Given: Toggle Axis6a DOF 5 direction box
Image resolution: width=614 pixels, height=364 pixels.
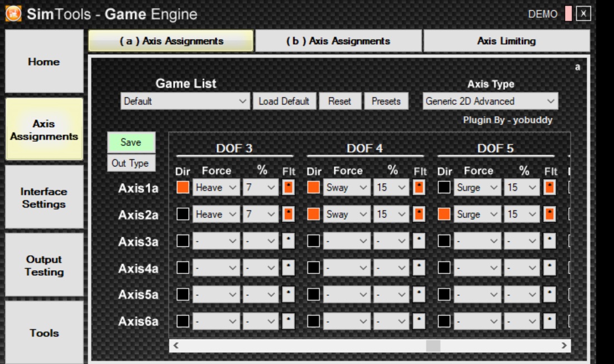Looking at the screenshot, I should (444, 321).
